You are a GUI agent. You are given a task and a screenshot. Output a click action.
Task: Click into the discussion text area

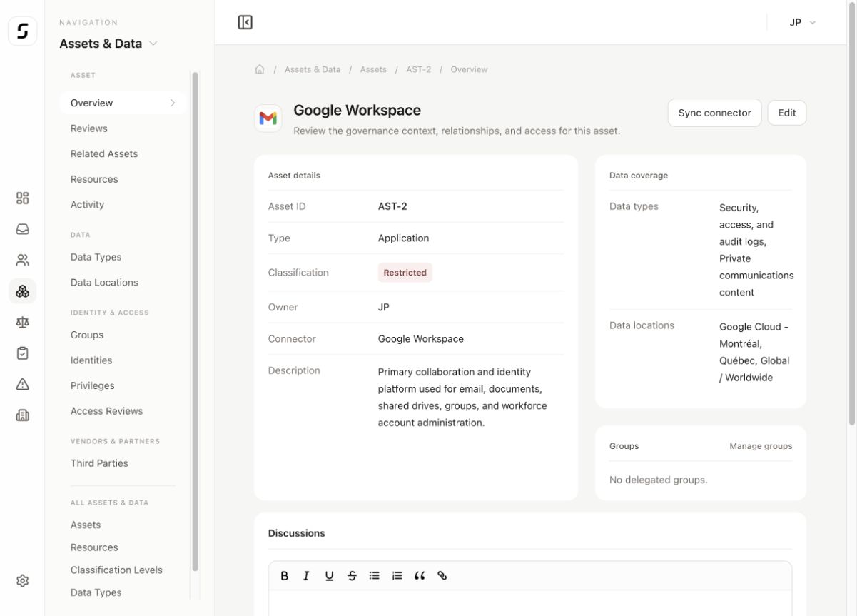point(530,603)
